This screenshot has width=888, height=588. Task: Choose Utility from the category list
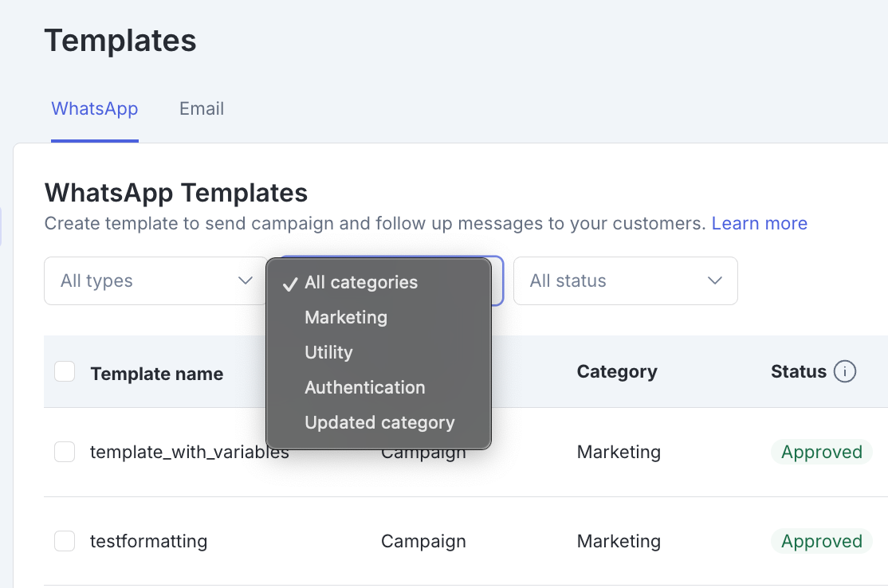(x=328, y=352)
